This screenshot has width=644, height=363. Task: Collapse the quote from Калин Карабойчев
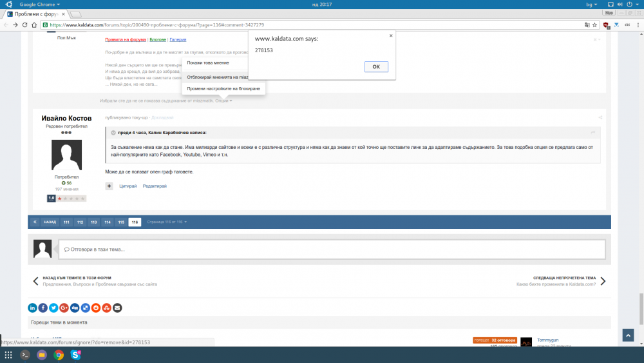113,133
